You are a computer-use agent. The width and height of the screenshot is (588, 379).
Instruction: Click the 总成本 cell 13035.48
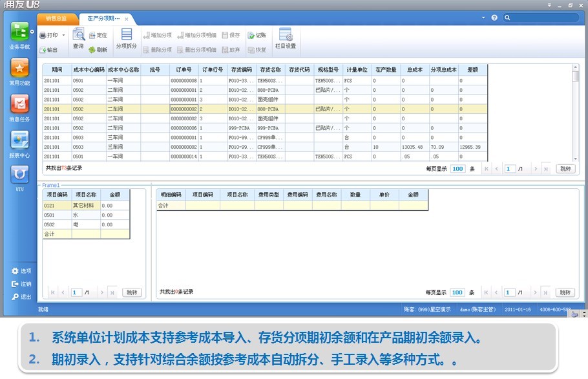coord(415,147)
